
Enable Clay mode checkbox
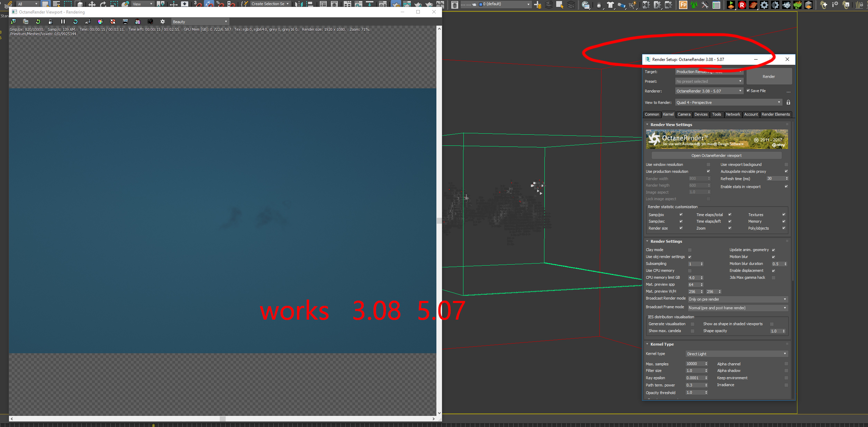689,250
